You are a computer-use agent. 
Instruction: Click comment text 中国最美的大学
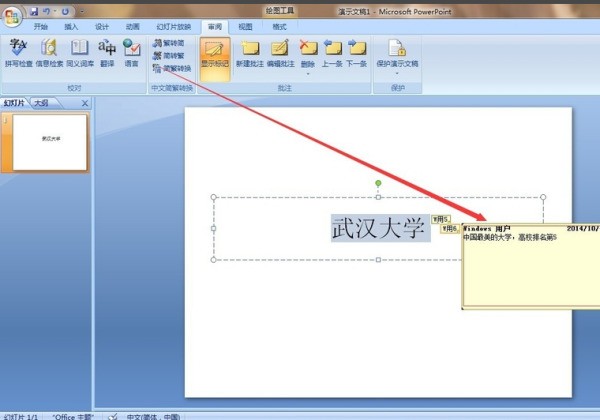(487, 238)
